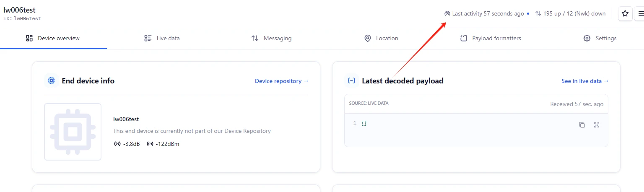Click the uplink/downlink arrows icon in header
Image resolution: width=644 pixels, height=192 pixels.
[x=538, y=13]
